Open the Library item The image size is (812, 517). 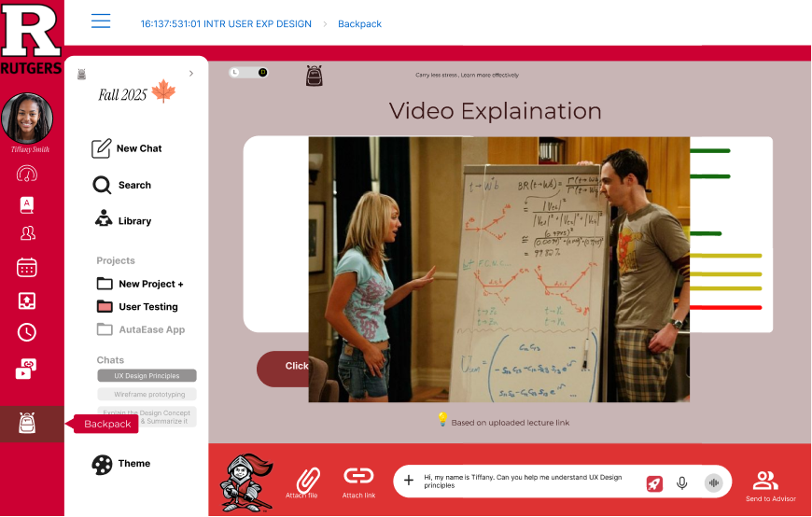click(x=123, y=220)
